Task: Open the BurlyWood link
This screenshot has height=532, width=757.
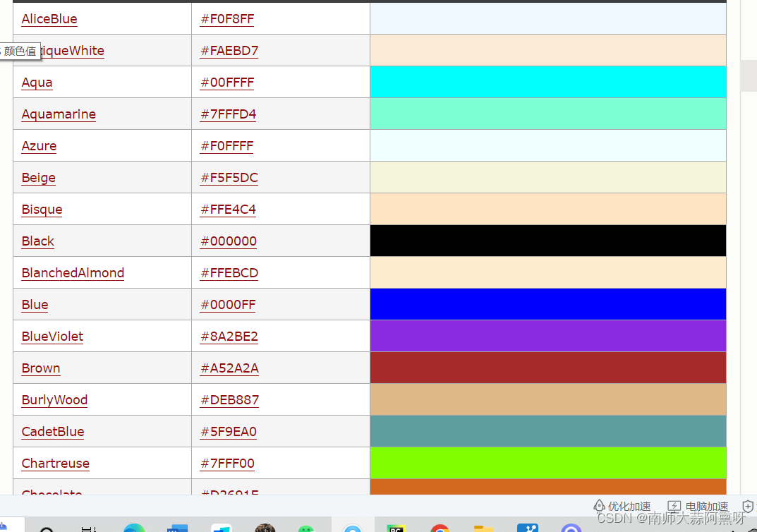Action: pos(54,400)
